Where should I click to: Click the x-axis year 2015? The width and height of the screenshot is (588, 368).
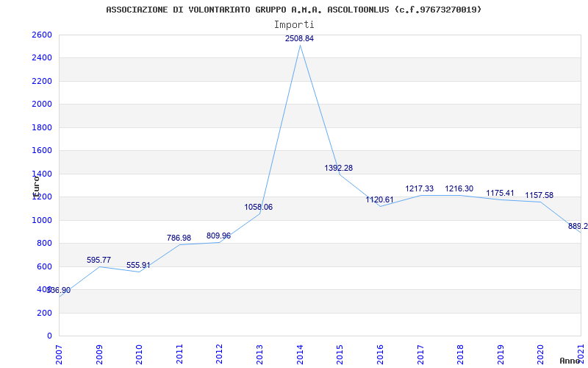pos(340,355)
